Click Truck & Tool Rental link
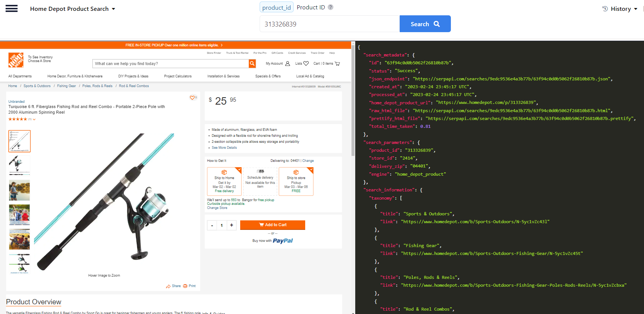 [x=237, y=53]
